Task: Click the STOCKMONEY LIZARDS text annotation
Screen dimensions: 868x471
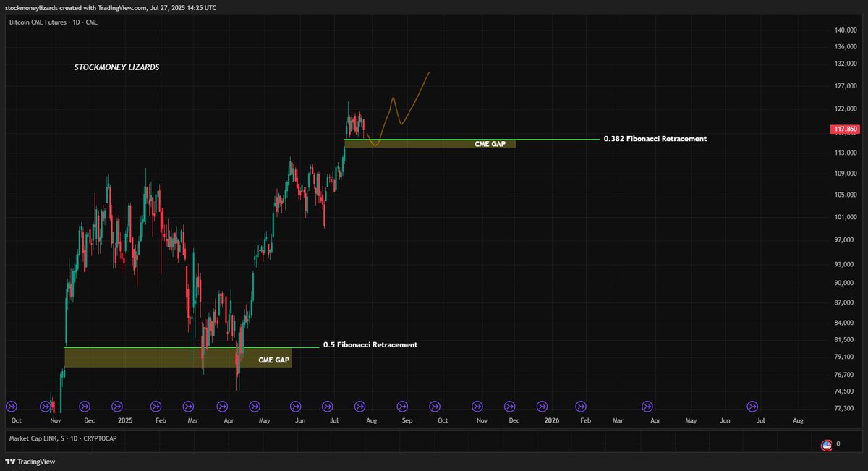Action: 117,67
